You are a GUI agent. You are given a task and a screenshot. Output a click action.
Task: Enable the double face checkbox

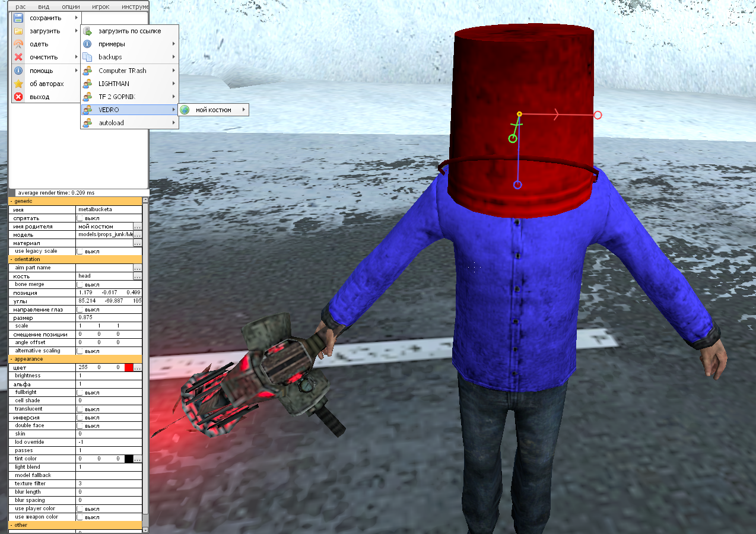tap(80, 426)
